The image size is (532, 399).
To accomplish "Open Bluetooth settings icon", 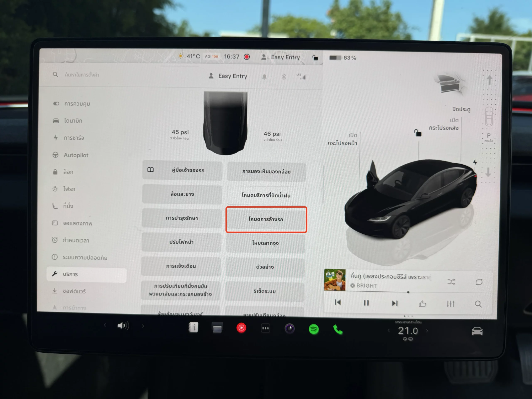I will point(284,77).
